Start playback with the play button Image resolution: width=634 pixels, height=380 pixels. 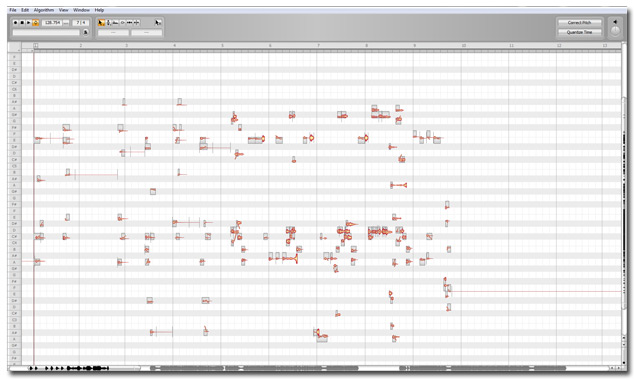point(29,23)
